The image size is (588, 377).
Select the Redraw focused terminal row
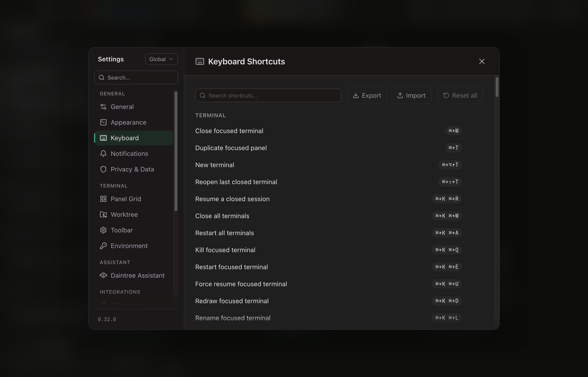(x=339, y=301)
